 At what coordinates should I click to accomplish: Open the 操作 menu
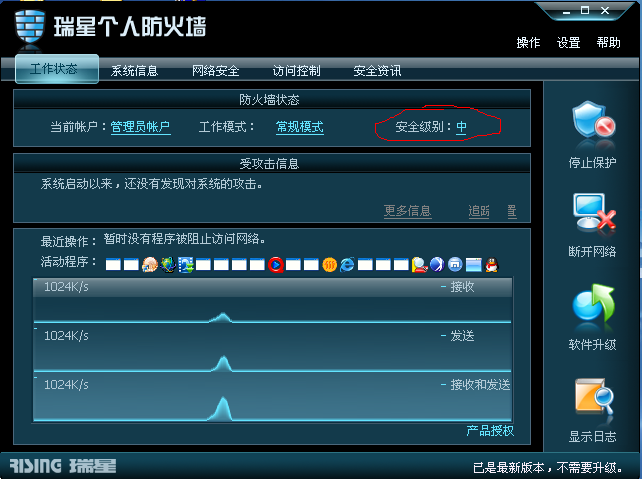528,43
